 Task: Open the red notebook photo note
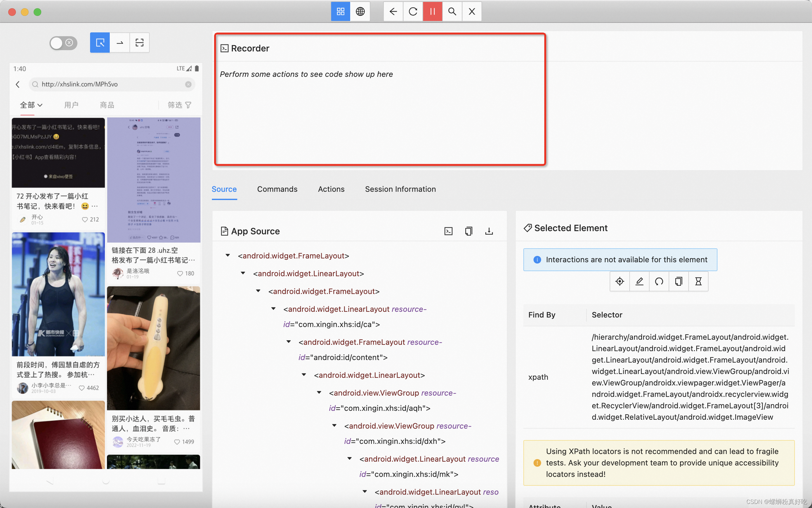click(x=58, y=435)
